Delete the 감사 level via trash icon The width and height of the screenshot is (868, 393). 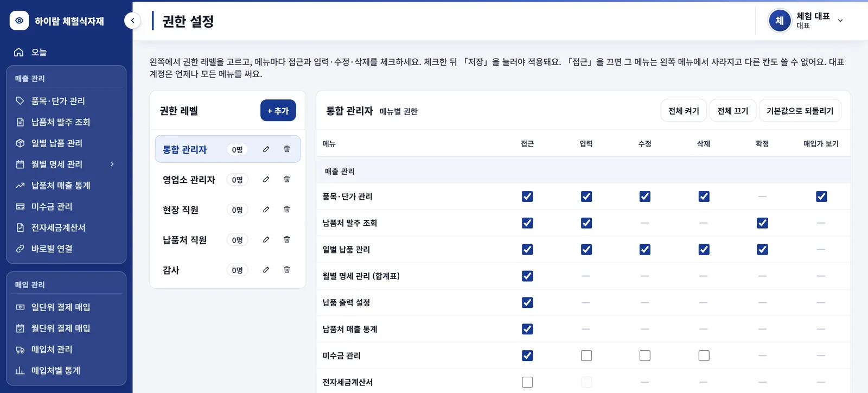point(287,270)
